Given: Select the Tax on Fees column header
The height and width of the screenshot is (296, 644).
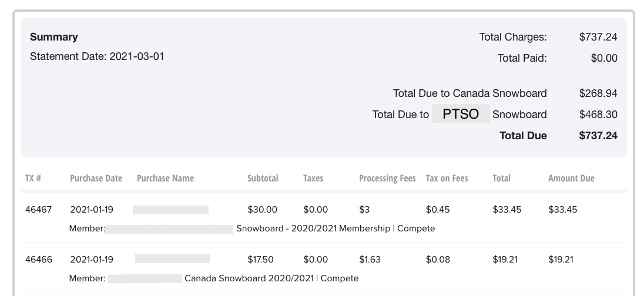Looking at the screenshot, I should [447, 178].
